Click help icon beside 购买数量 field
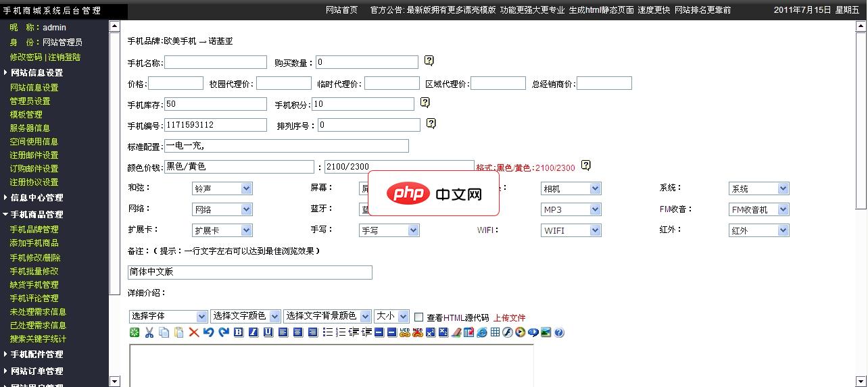868x387 pixels. (x=429, y=61)
